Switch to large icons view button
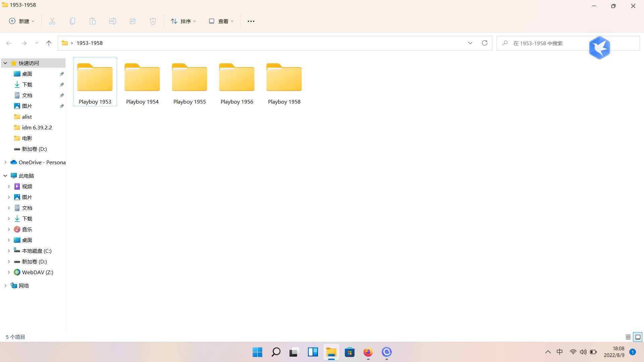 [x=638, y=337]
